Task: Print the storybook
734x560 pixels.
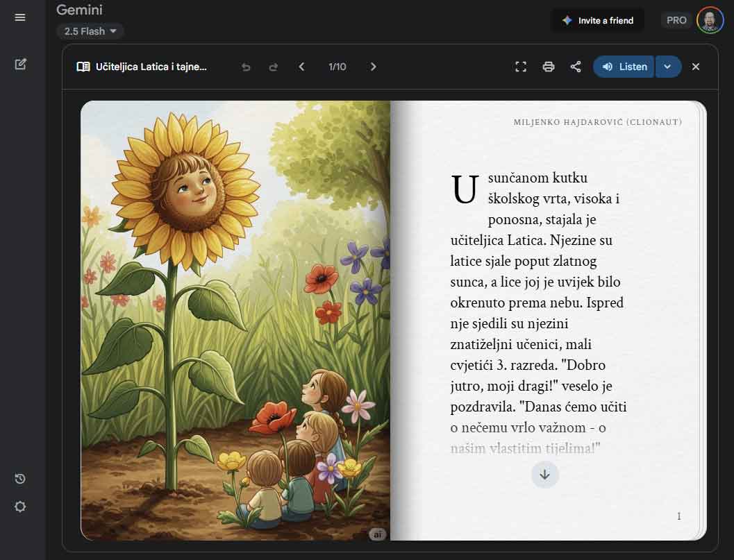Action: point(549,67)
